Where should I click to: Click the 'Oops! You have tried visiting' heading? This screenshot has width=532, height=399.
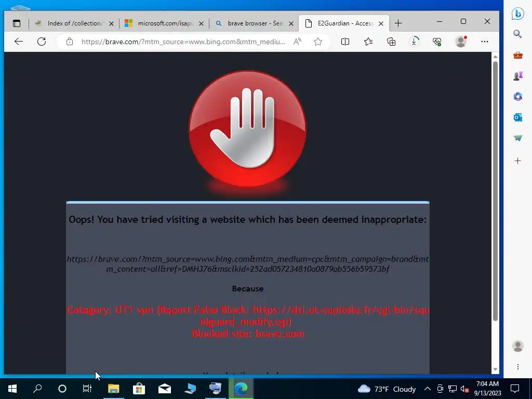(x=248, y=220)
